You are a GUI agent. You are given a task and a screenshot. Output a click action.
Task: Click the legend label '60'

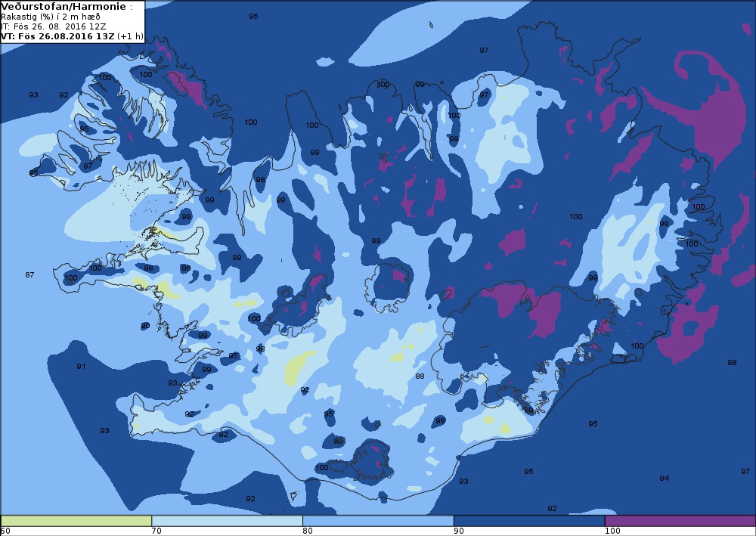coord(5,531)
